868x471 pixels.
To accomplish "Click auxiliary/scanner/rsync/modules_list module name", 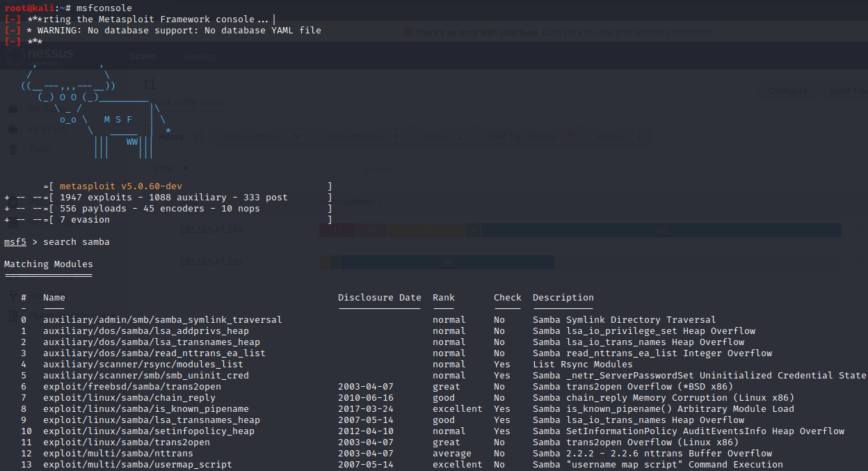I will (143, 365).
